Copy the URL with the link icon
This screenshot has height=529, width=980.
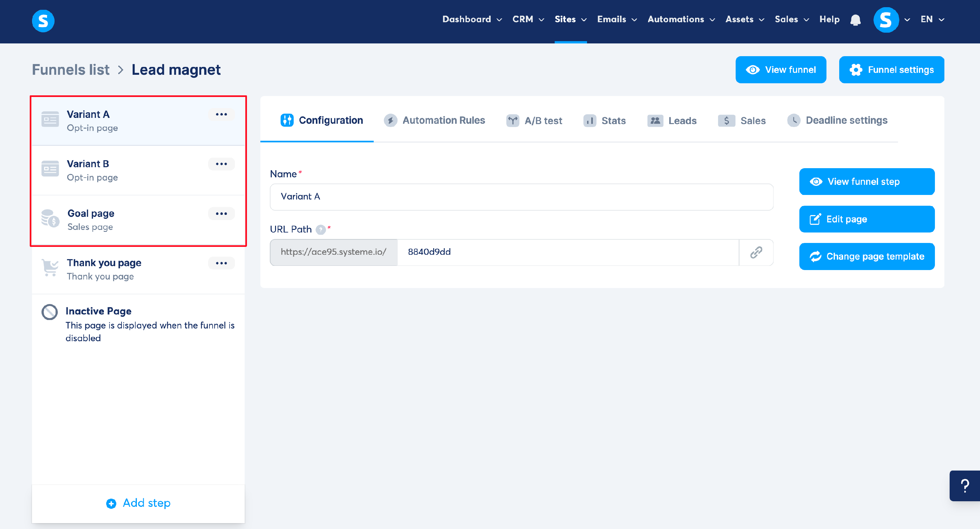tap(756, 252)
